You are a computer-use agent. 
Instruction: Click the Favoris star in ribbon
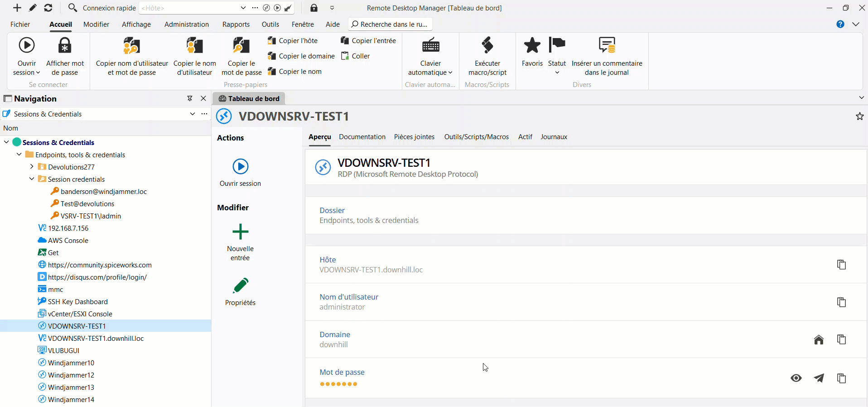[x=532, y=45]
